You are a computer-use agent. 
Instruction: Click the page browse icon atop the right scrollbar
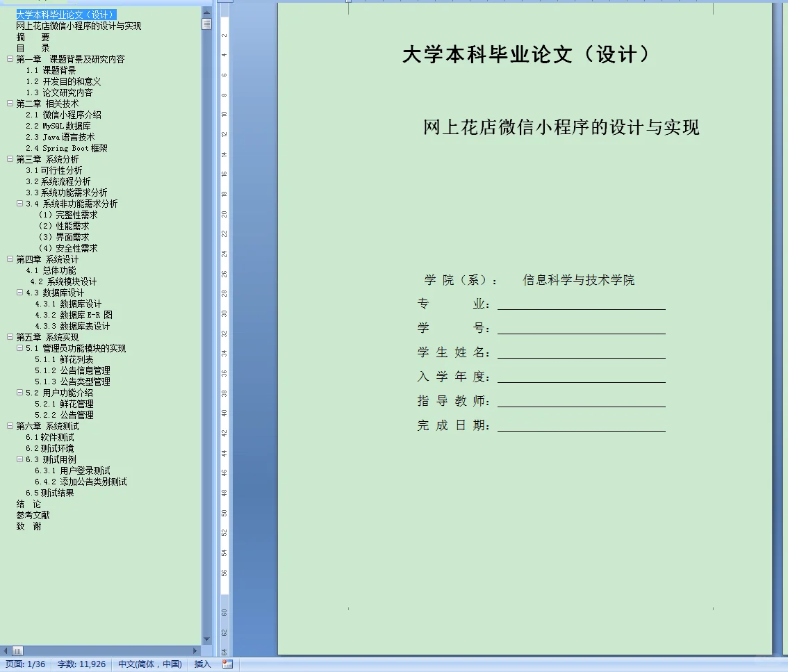coord(206,24)
